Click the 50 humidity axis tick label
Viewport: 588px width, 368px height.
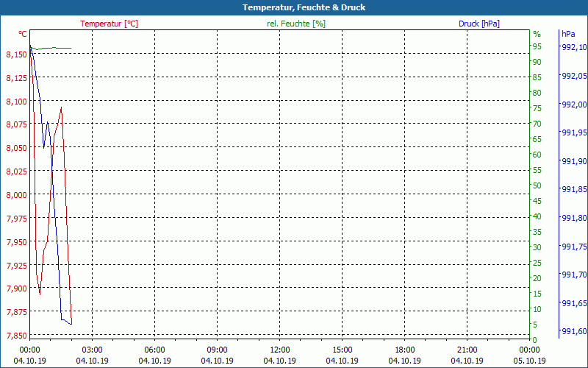pos(537,185)
